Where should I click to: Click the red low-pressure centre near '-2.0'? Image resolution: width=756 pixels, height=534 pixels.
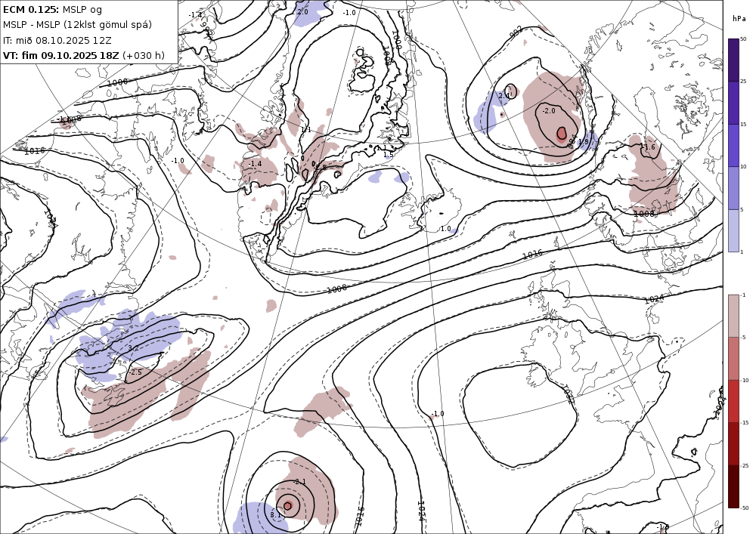(561, 133)
